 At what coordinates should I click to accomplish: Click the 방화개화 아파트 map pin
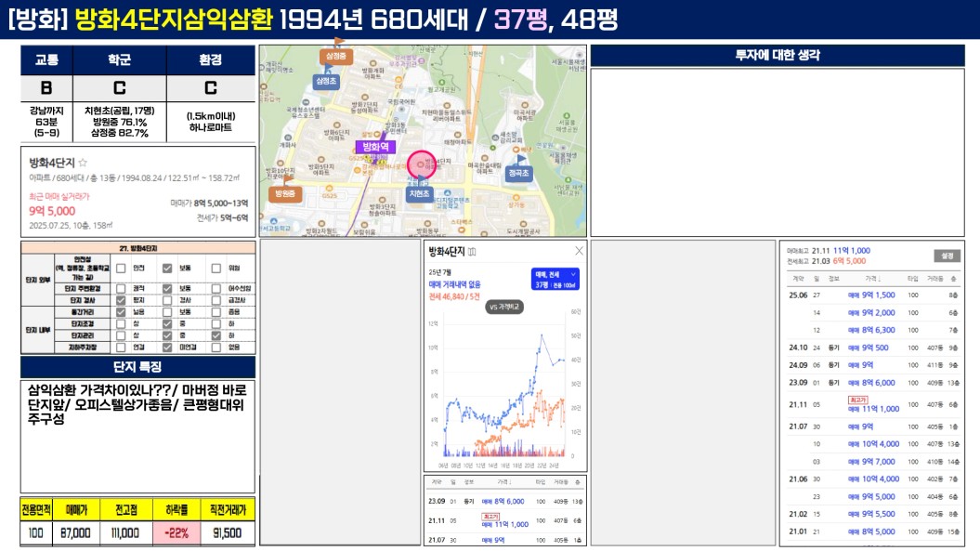pyautogui.click(x=373, y=64)
